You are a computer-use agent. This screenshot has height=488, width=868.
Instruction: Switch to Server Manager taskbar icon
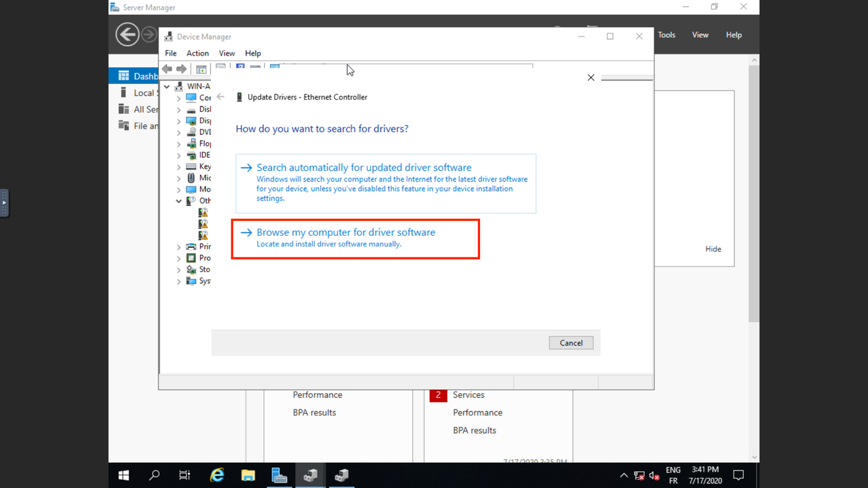click(279, 475)
